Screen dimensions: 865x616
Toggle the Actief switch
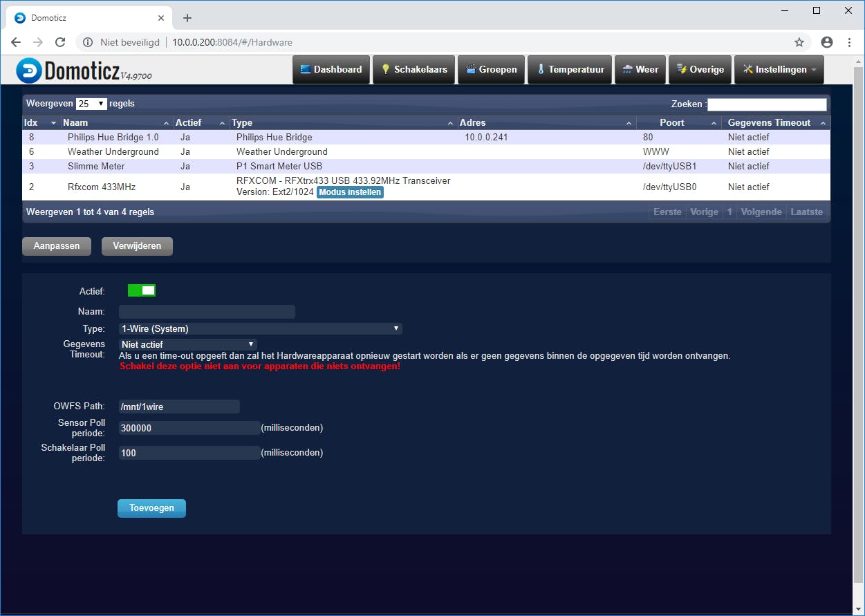coord(142,290)
